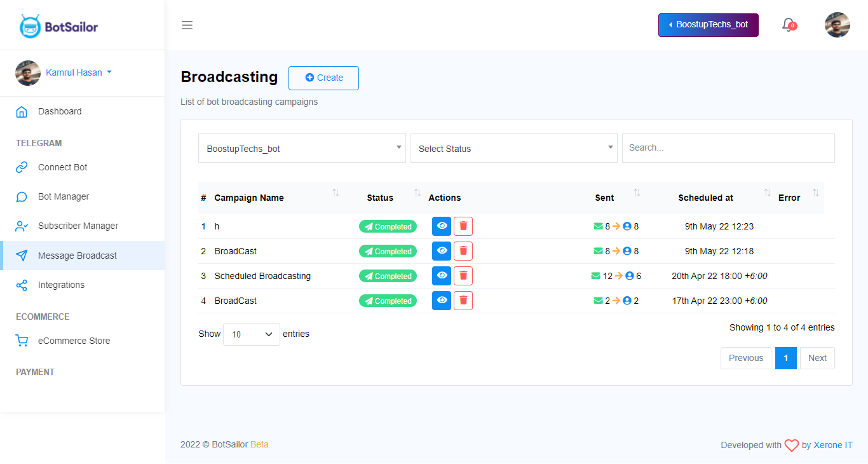This screenshot has height=464, width=868.
Task: Sort by Status arrows icon
Action: 417,193
